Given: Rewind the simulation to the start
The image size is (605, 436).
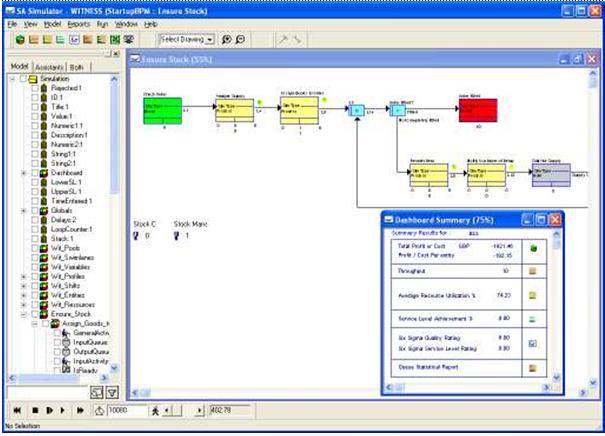Looking at the screenshot, I should 17,411.
